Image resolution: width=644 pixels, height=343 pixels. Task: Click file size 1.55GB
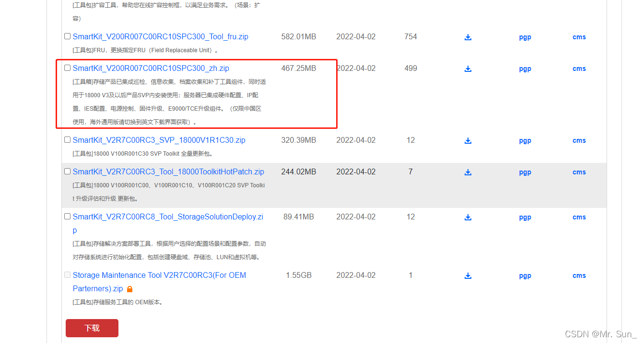point(299,275)
